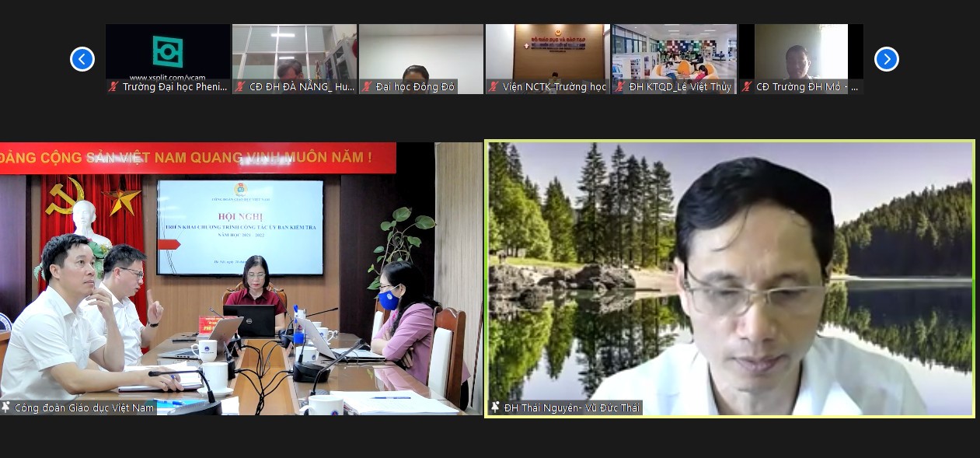The height and width of the screenshot is (458, 980).
Task: Select the Viện NCTK Trường học video thumbnail
Action: (548, 53)
